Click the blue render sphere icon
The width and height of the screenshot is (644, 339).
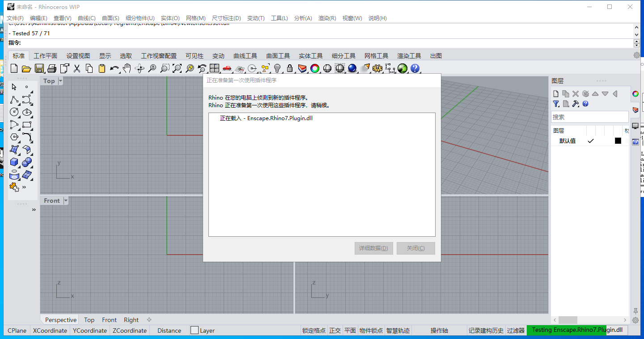click(352, 68)
